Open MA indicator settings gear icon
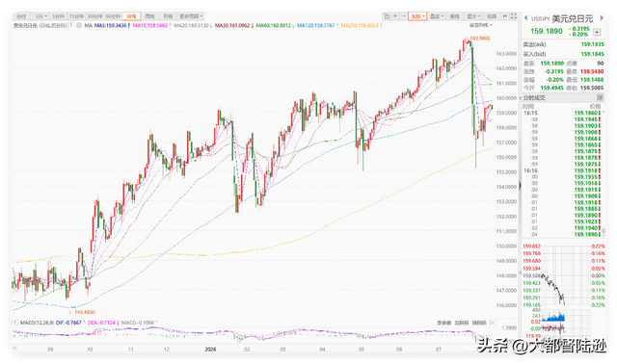The image size is (617, 364). point(79,26)
